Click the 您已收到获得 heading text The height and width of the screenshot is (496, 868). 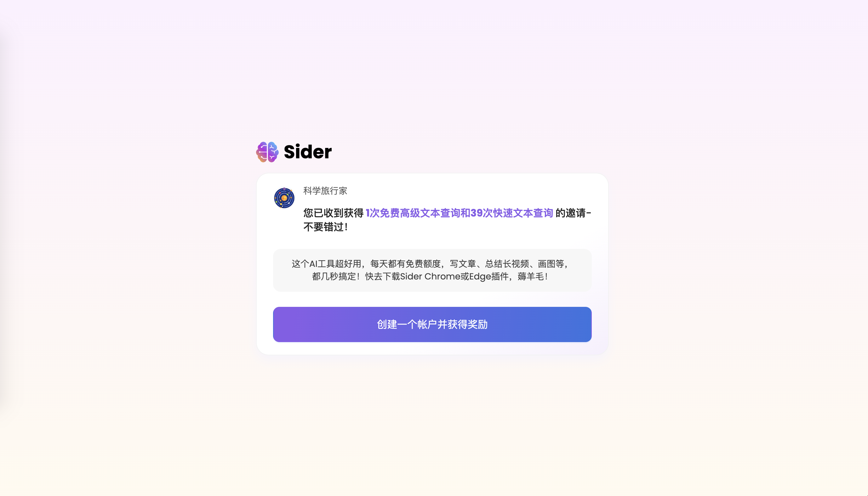pyautogui.click(x=333, y=213)
